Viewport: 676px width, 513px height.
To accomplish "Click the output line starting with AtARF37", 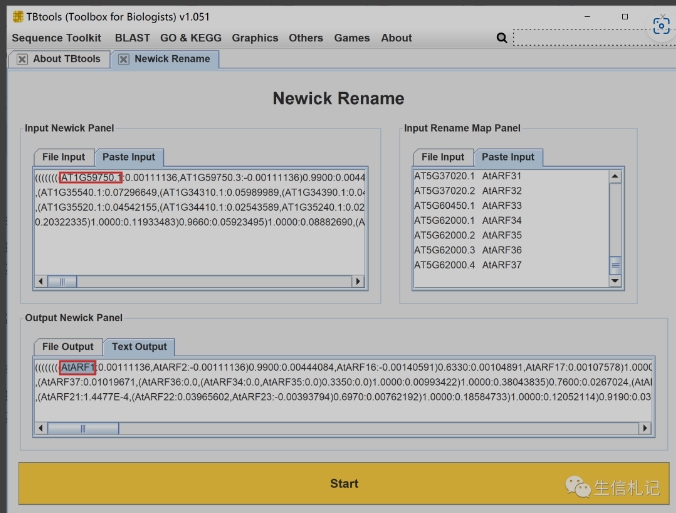I will click(x=344, y=382).
